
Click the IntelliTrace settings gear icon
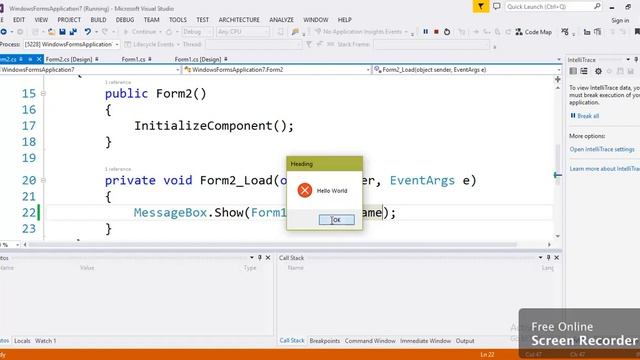(598, 71)
